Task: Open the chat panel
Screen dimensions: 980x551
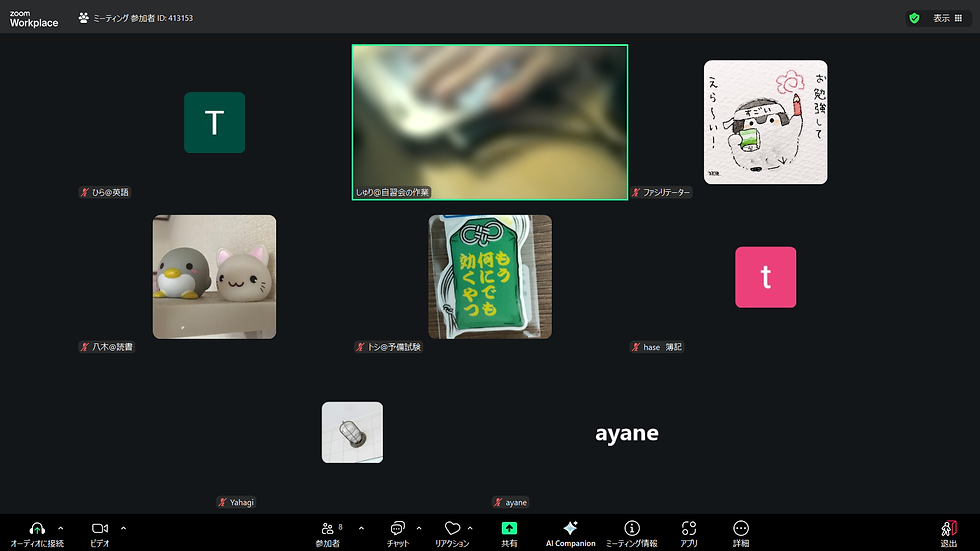Action: tap(398, 535)
